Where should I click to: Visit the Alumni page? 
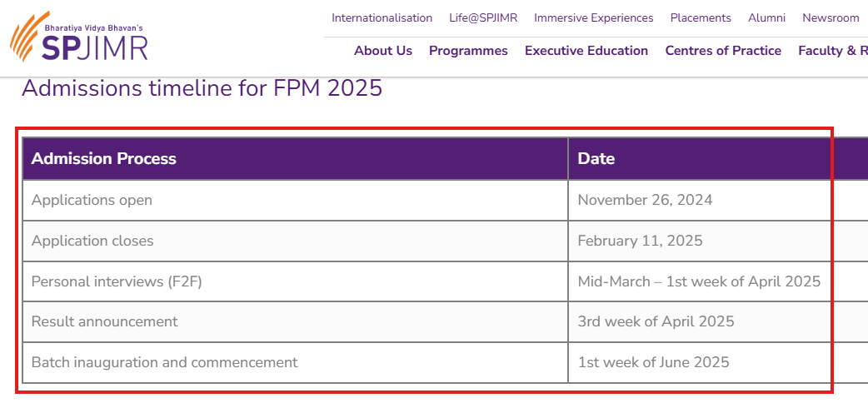click(x=766, y=17)
